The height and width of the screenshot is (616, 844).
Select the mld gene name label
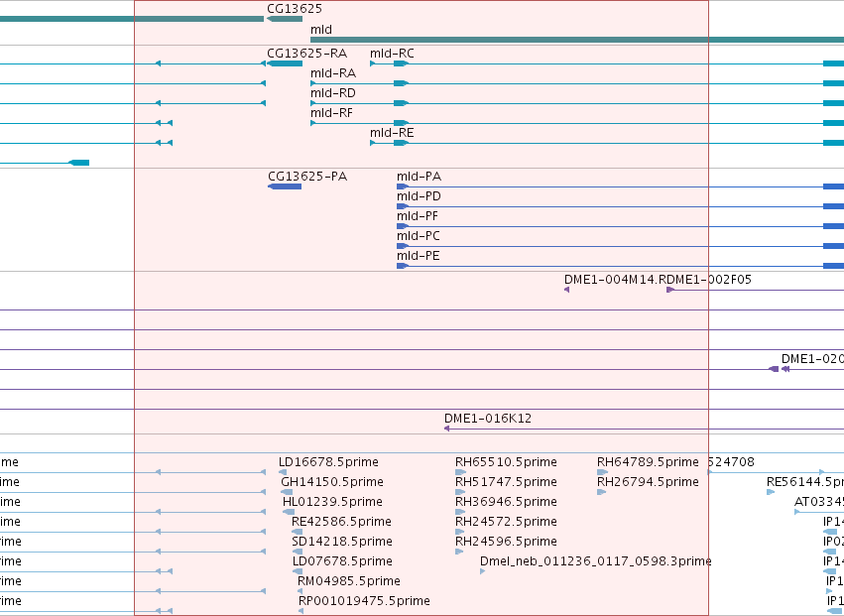tap(321, 30)
